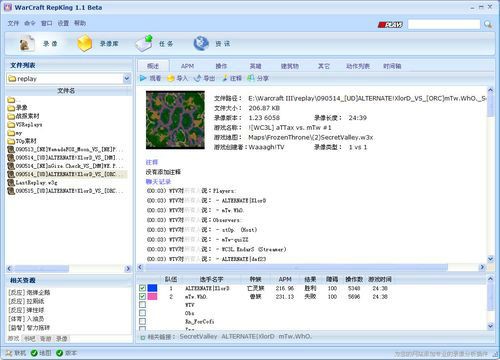This screenshot has height=360, width=500.
Task: Open the 'my' folder
Action: pos(15,133)
